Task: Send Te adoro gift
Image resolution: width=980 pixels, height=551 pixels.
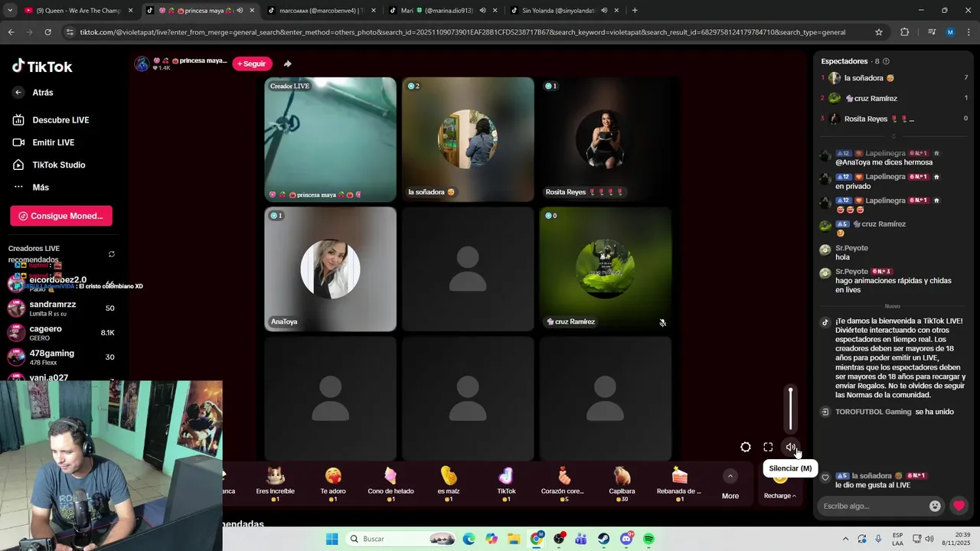Action: coord(333,483)
